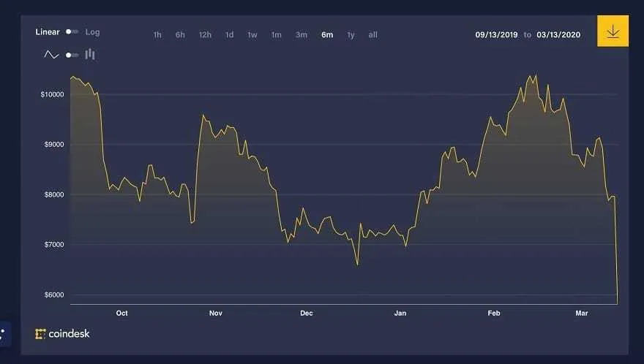Image resolution: width=644 pixels, height=364 pixels.
Task: Click the Mar axis label
Action: point(582,313)
